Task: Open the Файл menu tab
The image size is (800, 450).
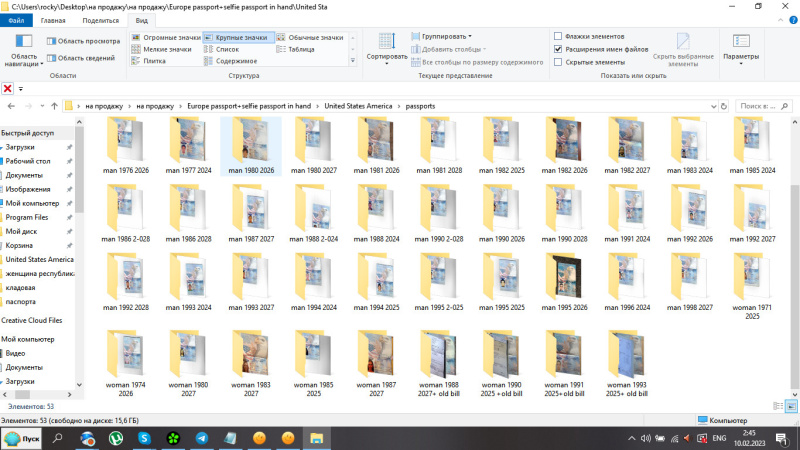Action: tap(16, 19)
